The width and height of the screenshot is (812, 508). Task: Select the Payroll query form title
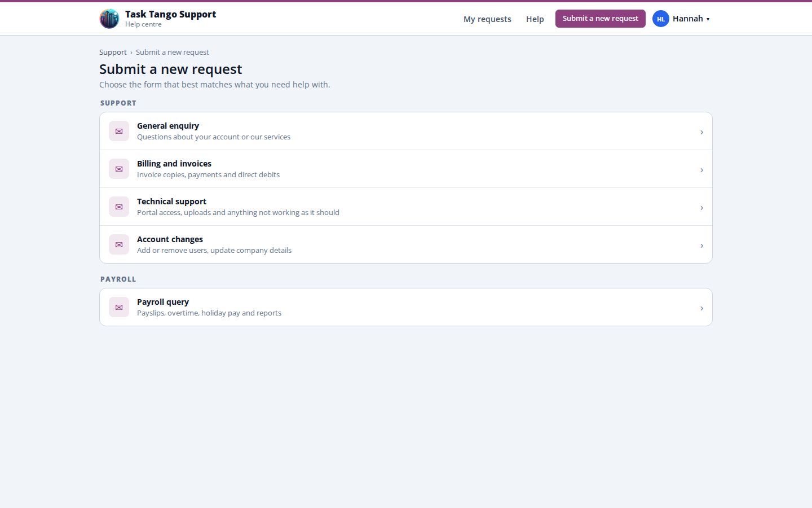163,302
